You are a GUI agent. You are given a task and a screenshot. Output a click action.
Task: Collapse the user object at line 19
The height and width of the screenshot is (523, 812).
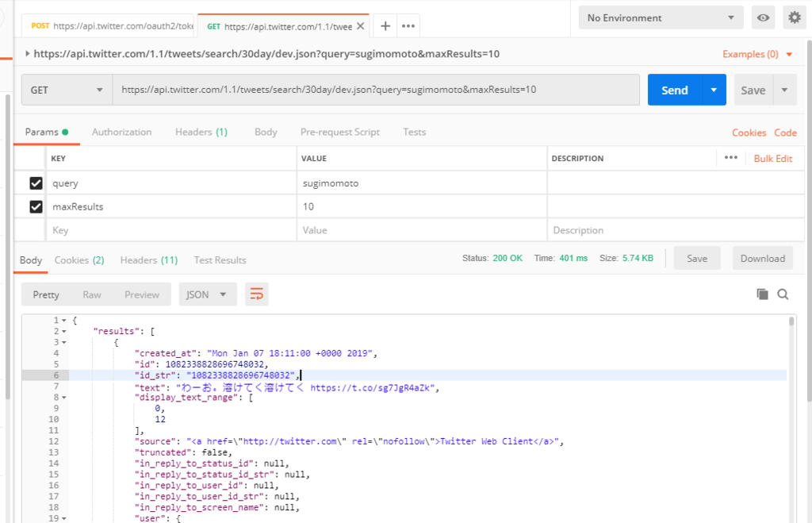click(x=64, y=518)
